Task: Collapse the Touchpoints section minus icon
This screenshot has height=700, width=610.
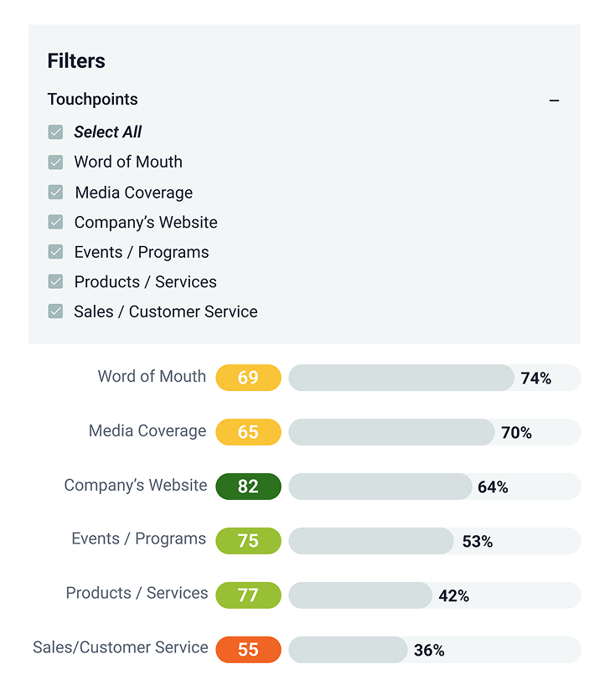Action: click(554, 100)
